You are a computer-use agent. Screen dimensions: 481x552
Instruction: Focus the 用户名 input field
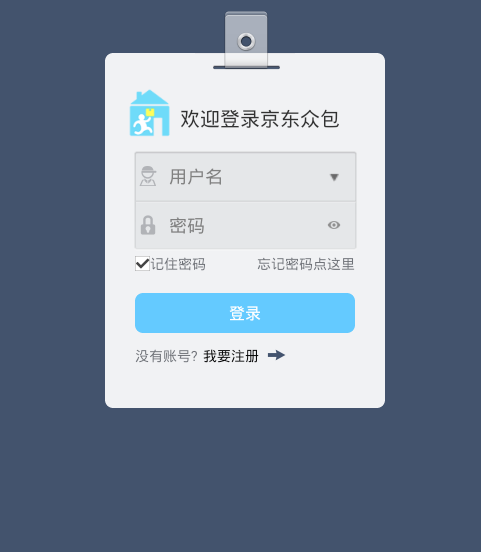click(245, 177)
